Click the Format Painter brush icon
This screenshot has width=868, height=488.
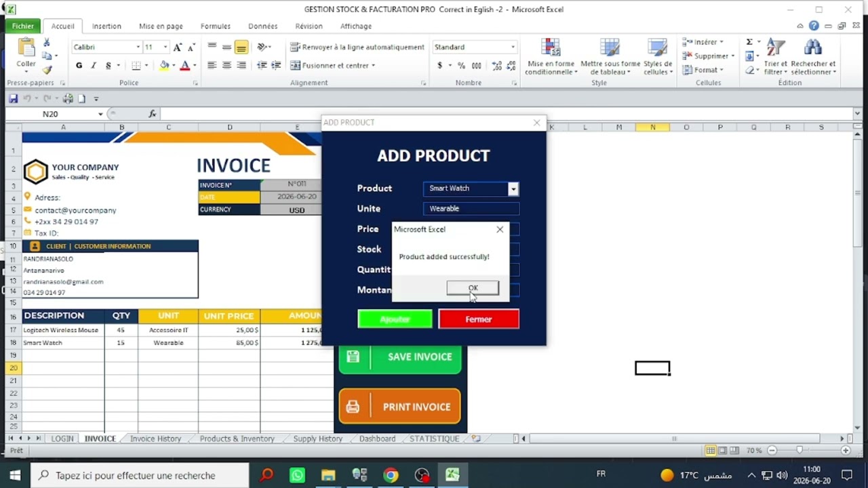47,70
